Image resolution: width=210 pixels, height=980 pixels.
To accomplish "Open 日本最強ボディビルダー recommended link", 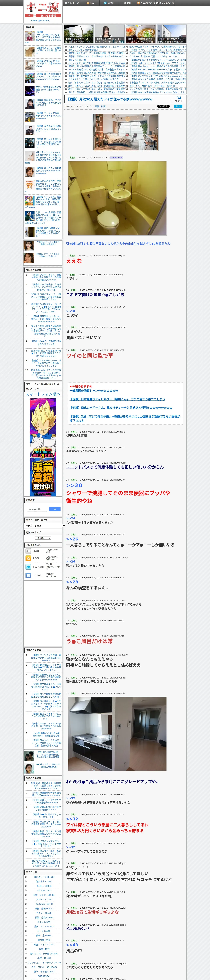I will pos(117,400).
